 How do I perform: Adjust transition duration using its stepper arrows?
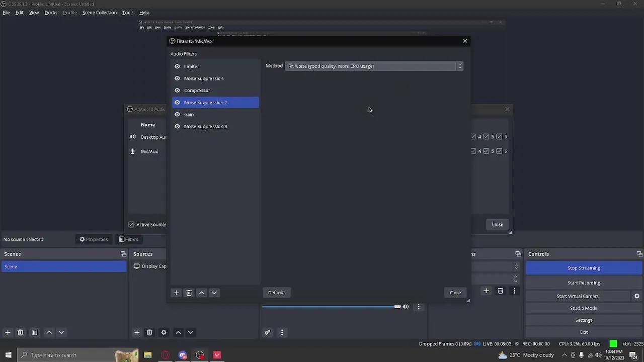pos(515,279)
